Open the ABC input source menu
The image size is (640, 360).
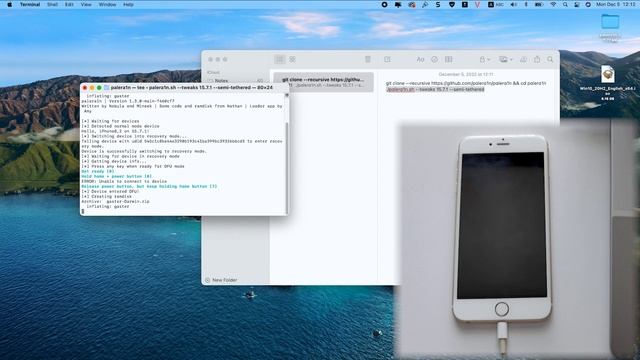click(496, 4)
